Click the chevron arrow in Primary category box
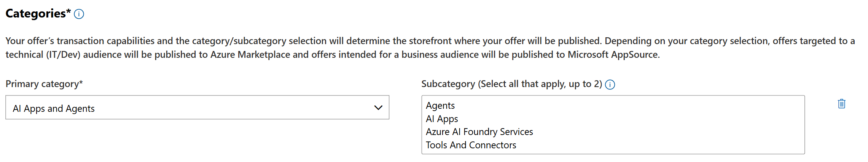The width and height of the screenshot is (868, 162). tap(378, 108)
